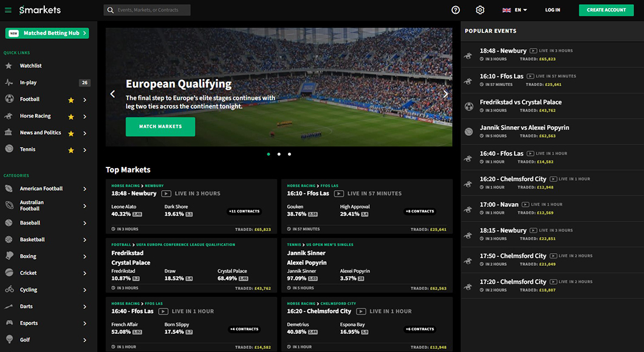
Task: Click the Watchlist star icon in sidebar
Action: pos(9,66)
